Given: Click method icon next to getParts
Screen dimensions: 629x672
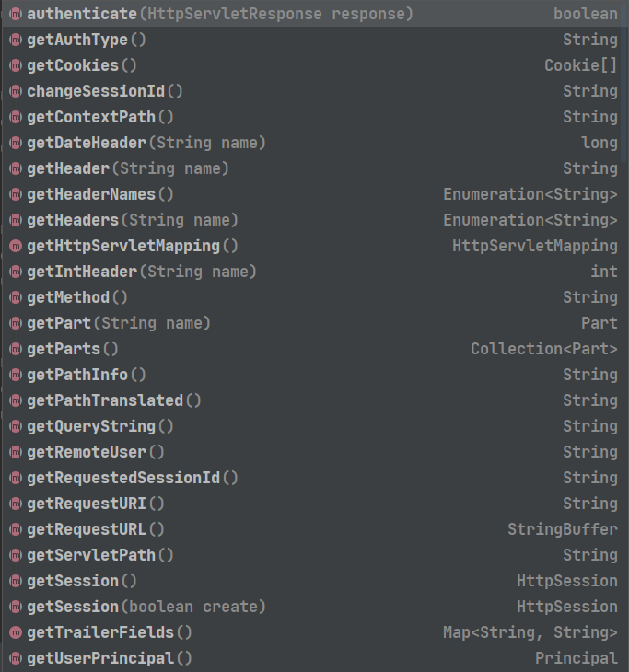Looking at the screenshot, I should (16, 349).
